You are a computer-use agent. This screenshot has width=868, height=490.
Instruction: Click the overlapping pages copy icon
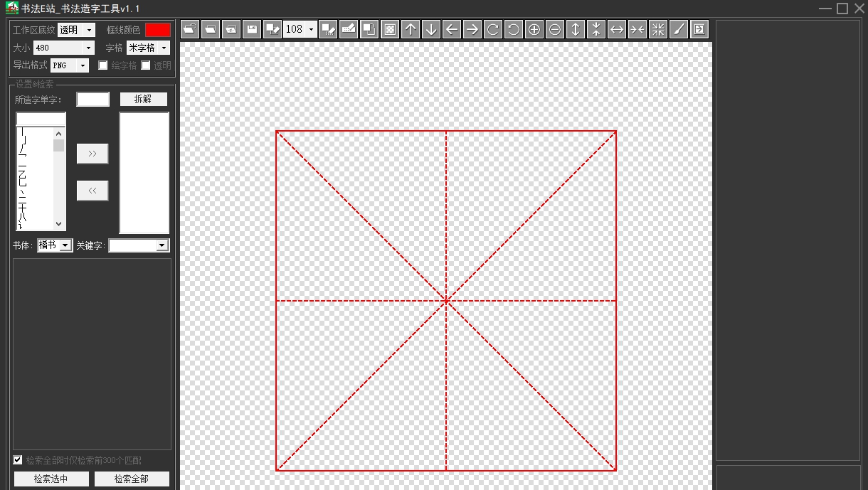(369, 29)
